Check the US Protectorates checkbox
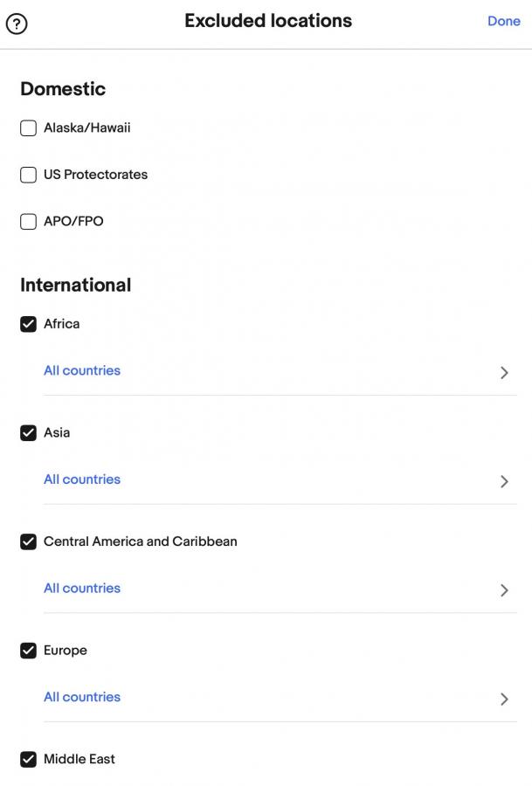The width and height of the screenshot is (532, 786). point(28,175)
